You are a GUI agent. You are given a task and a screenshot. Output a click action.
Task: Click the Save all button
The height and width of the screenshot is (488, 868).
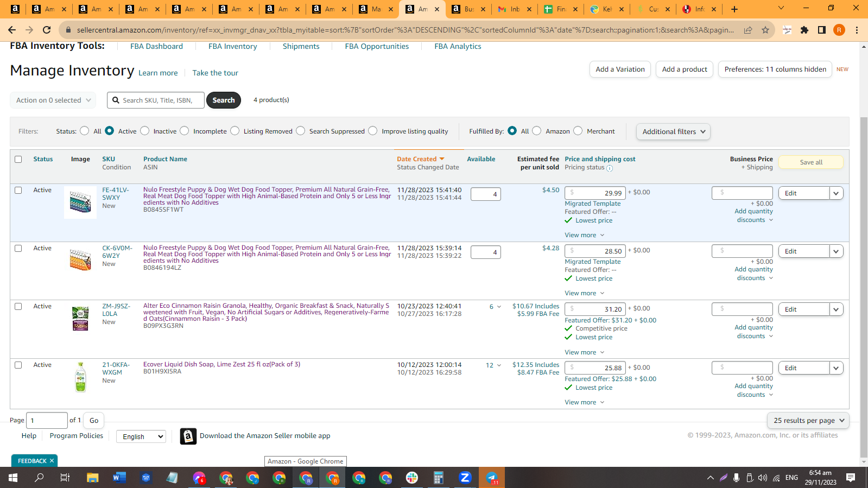(x=811, y=162)
